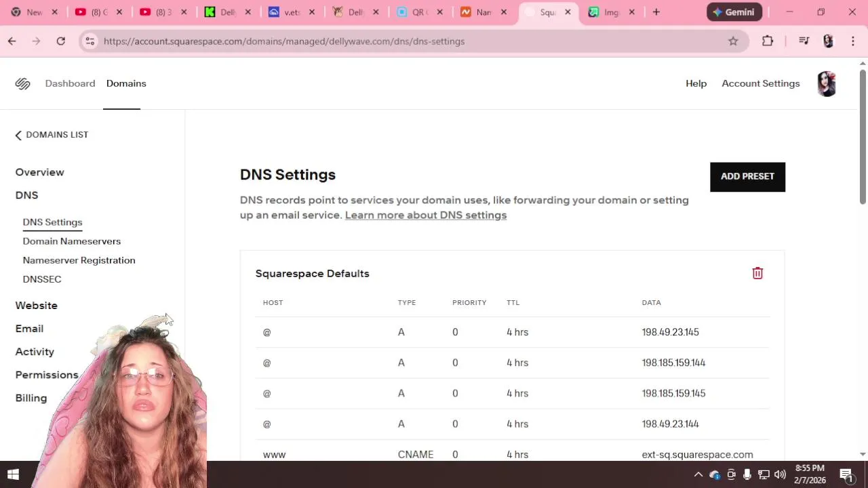Click the TTL column header

[x=513, y=302]
